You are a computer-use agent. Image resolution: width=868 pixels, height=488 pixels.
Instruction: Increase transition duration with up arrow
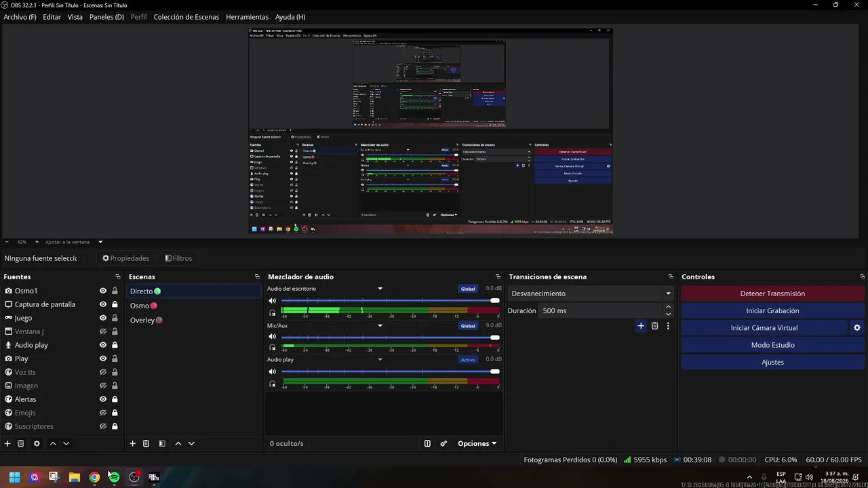tap(668, 307)
